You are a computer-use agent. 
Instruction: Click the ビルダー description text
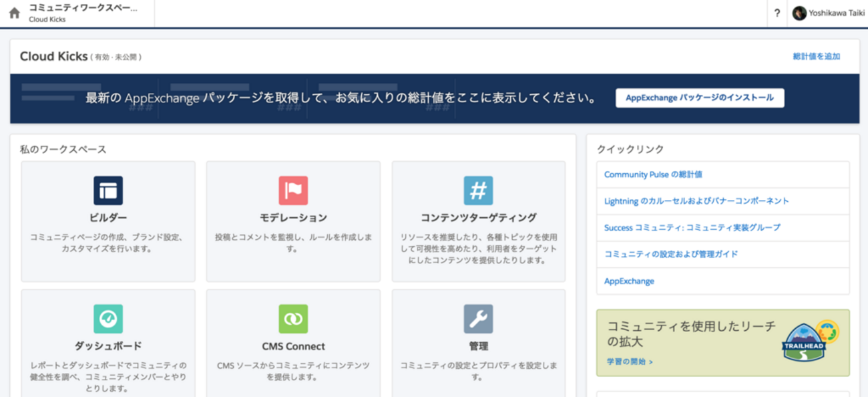(108, 243)
